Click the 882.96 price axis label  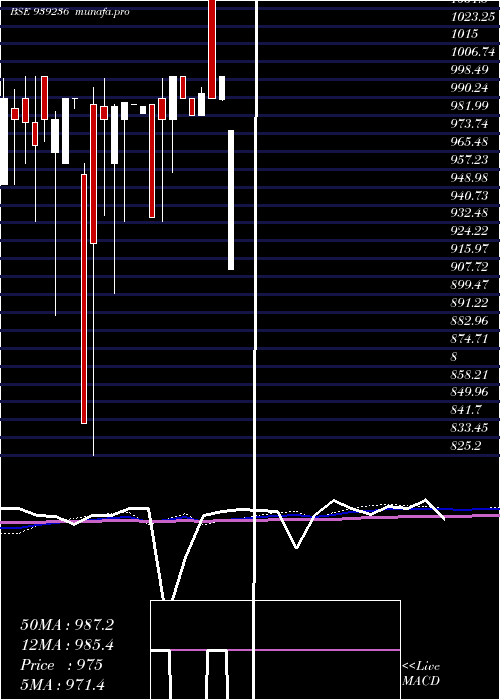coord(469,321)
